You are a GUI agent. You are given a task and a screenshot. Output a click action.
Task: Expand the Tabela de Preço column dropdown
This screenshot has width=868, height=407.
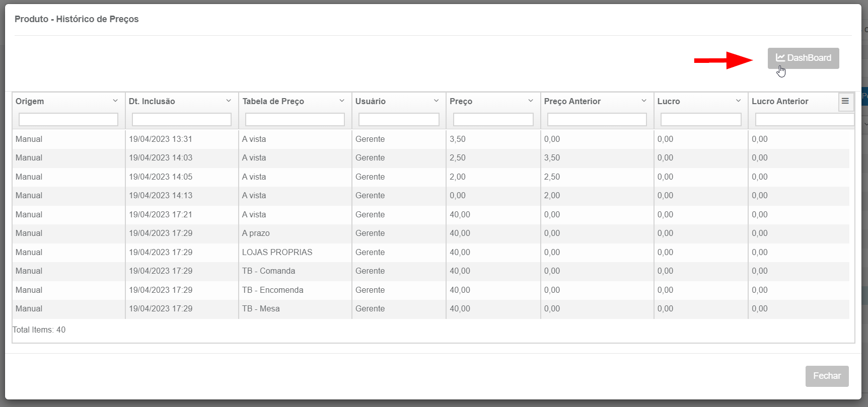coord(342,101)
